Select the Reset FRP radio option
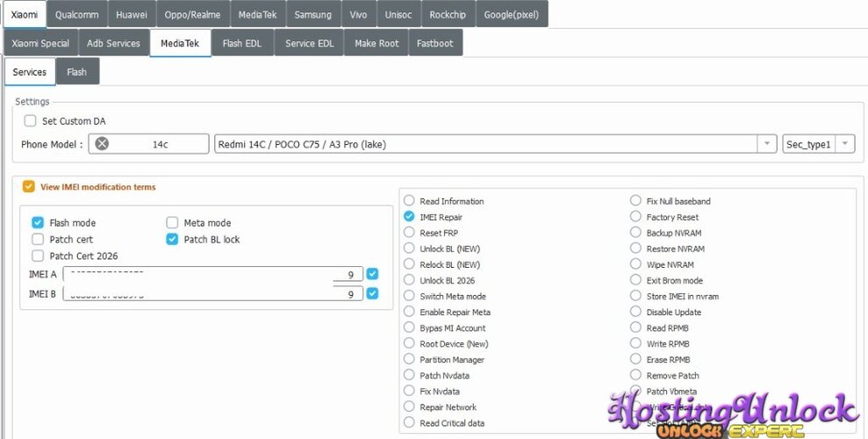Image resolution: width=868 pixels, height=439 pixels. [409, 233]
